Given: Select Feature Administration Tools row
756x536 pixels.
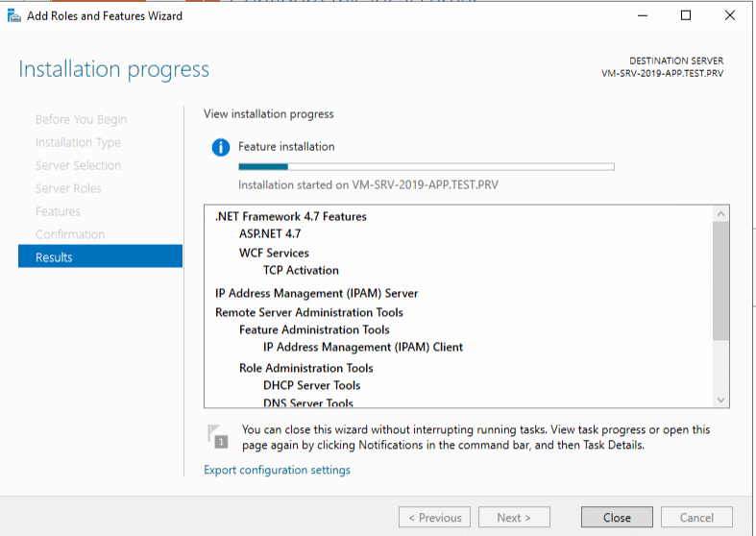Looking at the screenshot, I should tap(314, 329).
